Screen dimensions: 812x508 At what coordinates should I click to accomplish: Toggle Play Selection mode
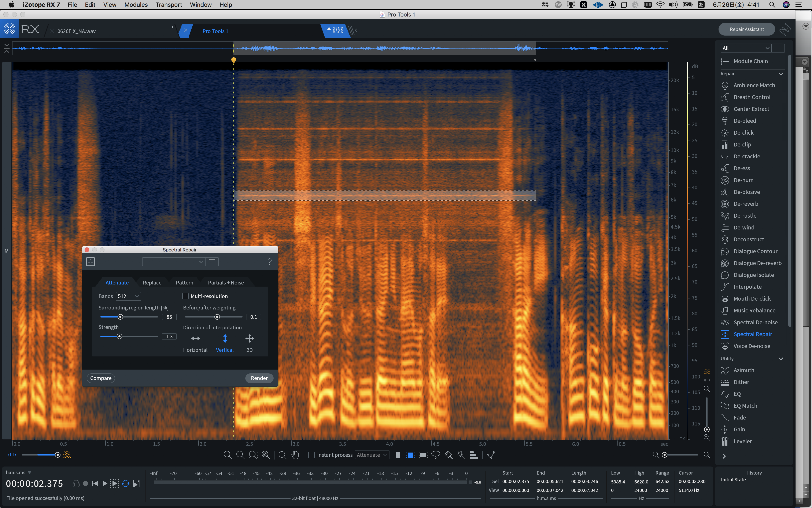[114, 483]
